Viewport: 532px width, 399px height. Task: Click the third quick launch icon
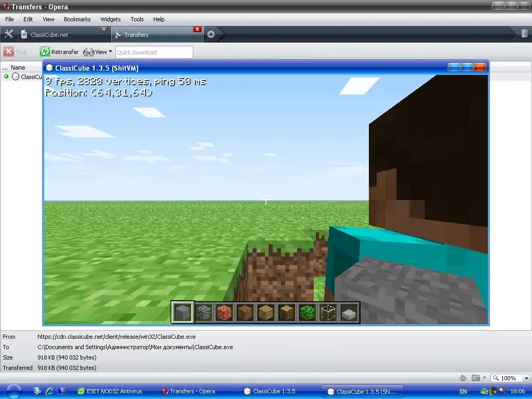61,391
